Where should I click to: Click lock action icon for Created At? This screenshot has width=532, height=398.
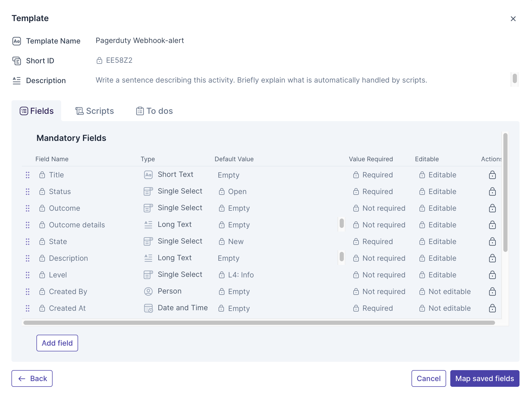coord(492,308)
